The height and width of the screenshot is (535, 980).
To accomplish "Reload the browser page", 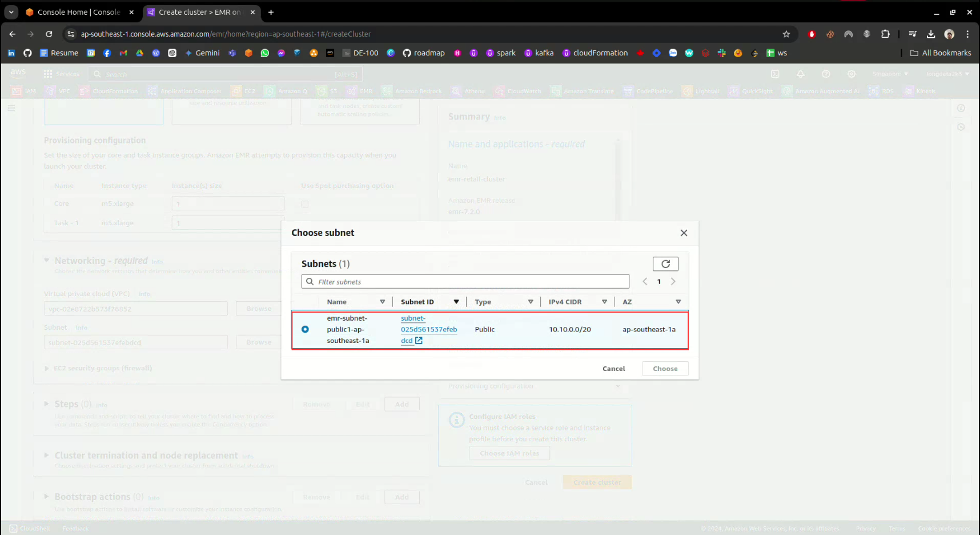I will coord(49,34).
